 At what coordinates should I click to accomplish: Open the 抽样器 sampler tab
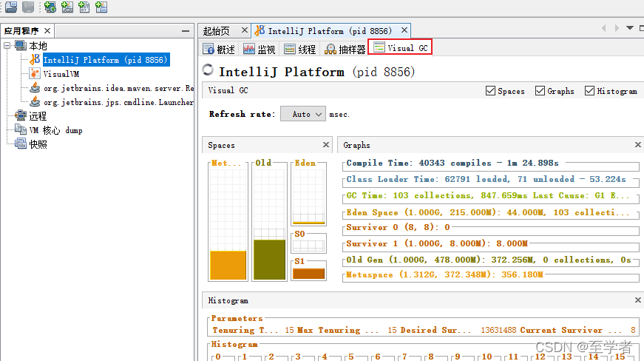[x=345, y=50]
